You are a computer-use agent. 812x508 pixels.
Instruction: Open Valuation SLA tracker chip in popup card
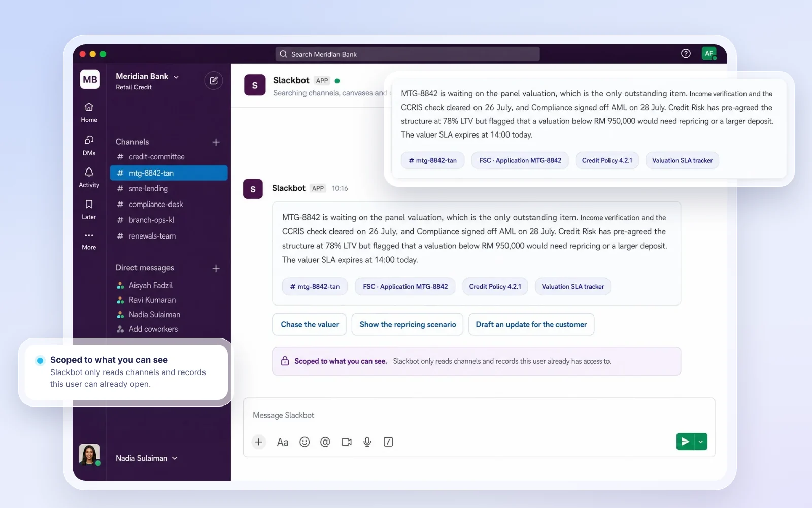click(x=682, y=160)
